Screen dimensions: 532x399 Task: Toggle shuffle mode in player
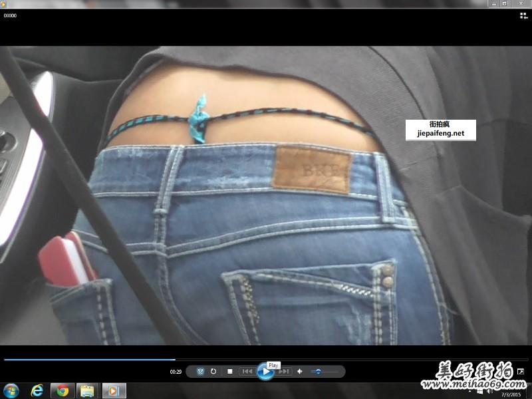pos(200,371)
